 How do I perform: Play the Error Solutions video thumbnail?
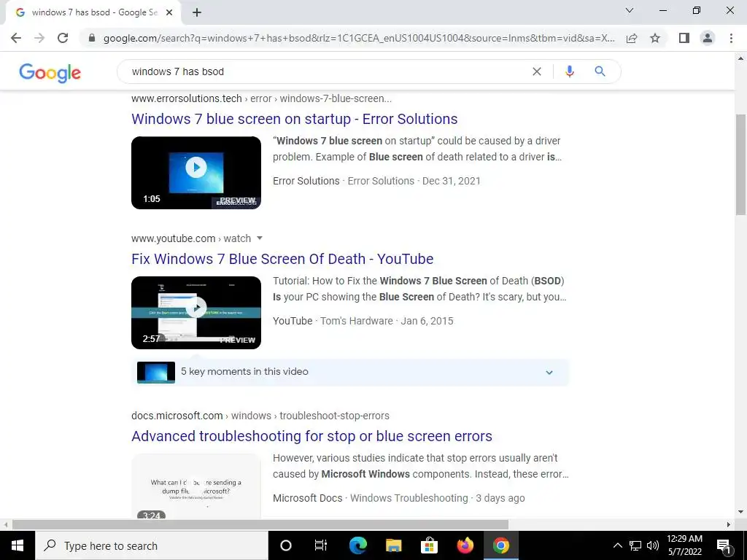click(x=196, y=172)
